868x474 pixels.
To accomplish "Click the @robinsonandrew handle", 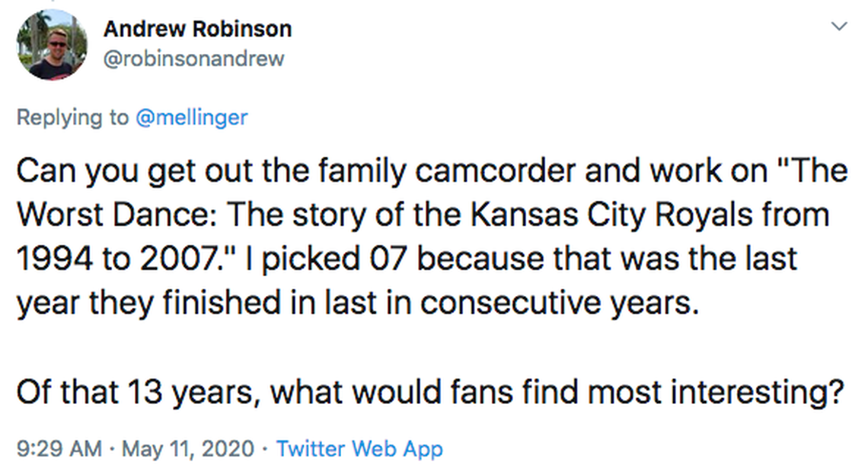I will [x=193, y=59].
